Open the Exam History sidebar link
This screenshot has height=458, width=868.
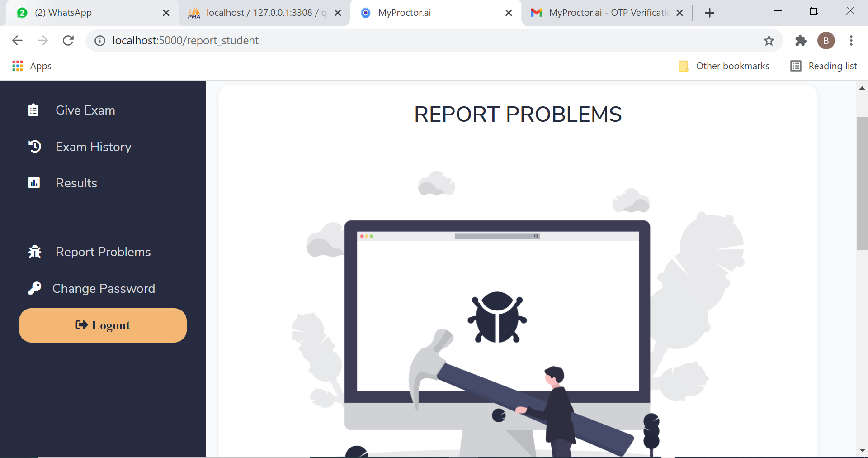[x=93, y=147]
